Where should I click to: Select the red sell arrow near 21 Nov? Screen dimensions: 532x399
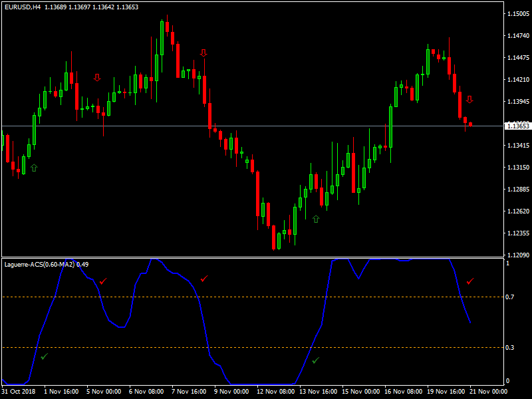(x=469, y=99)
